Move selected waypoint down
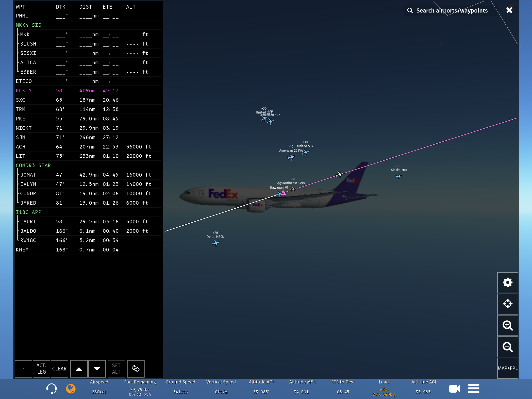 point(97,369)
